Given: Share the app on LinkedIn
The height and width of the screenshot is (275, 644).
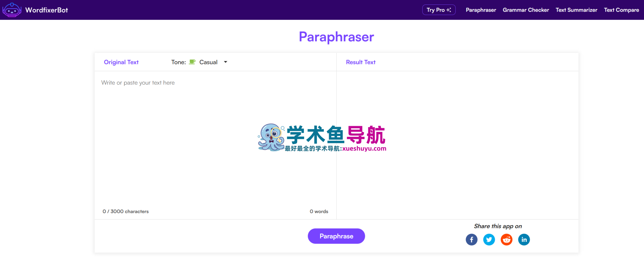Looking at the screenshot, I should 524,240.
